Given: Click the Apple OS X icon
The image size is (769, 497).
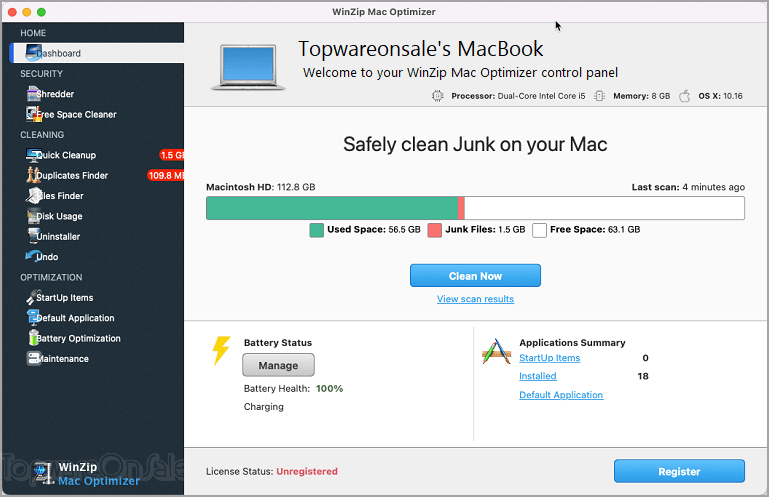Looking at the screenshot, I should coord(685,96).
